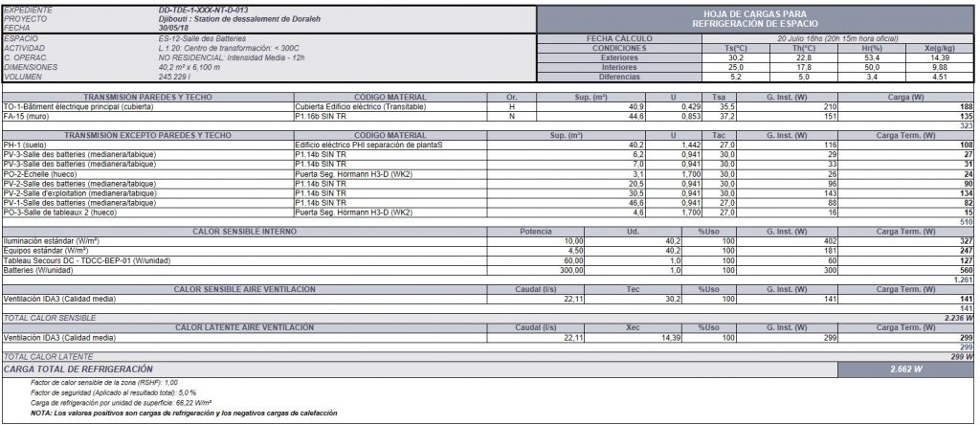Click 'CALOR LATENTE AIRE VENTILACIÓN' section header
The image size is (980, 425).
click(x=245, y=327)
